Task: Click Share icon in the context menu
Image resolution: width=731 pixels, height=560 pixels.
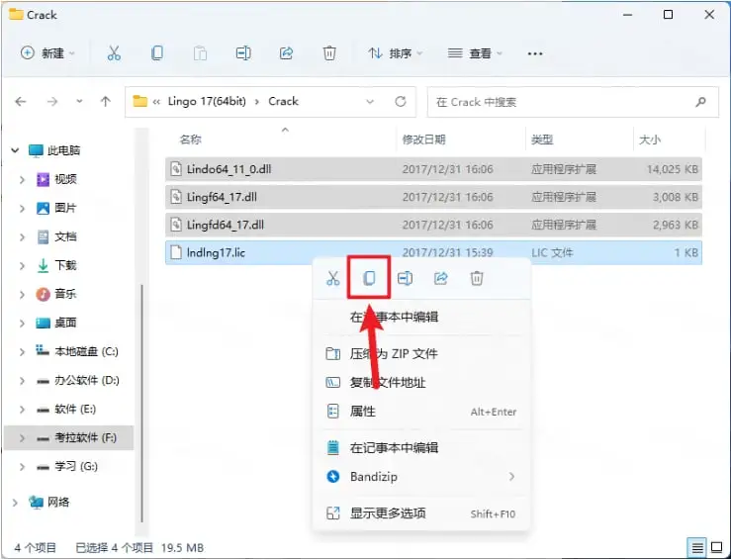Action: click(x=440, y=278)
